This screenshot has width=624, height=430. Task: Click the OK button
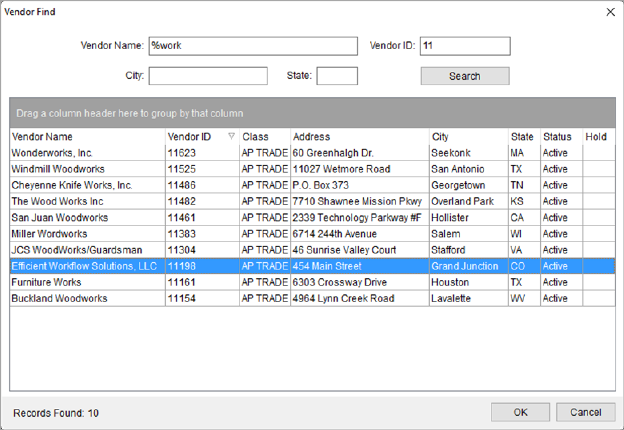pos(521,412)
